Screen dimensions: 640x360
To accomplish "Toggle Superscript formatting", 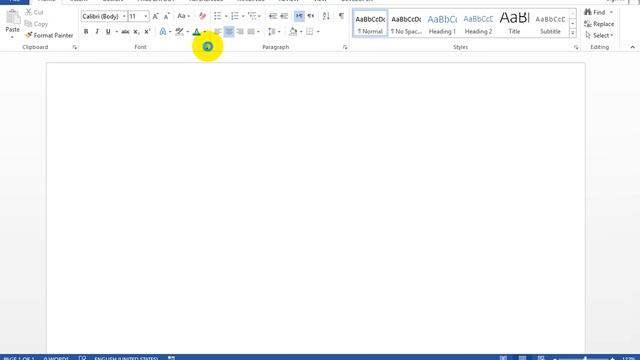I will (x=147, y=31).
